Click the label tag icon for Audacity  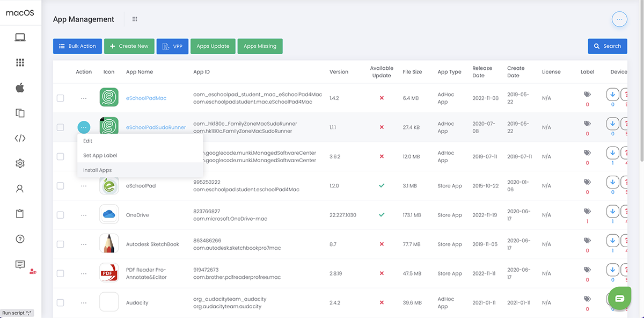(x=587, y=299)
